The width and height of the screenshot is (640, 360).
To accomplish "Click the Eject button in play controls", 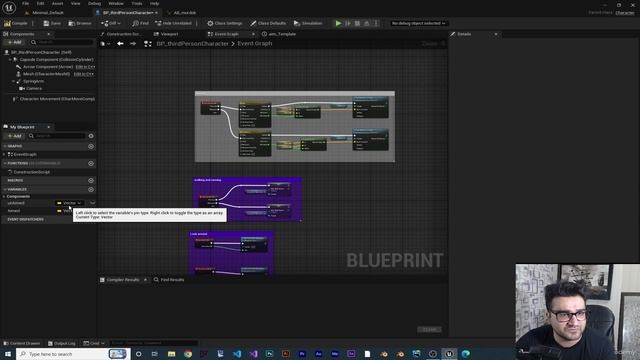I will (x=367, y=23).
